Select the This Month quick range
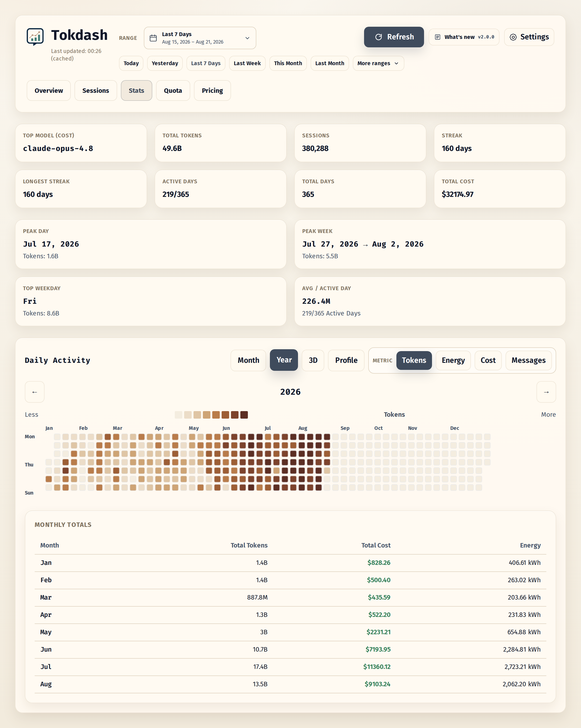581x728 pixels. click(x=288, y=63)
